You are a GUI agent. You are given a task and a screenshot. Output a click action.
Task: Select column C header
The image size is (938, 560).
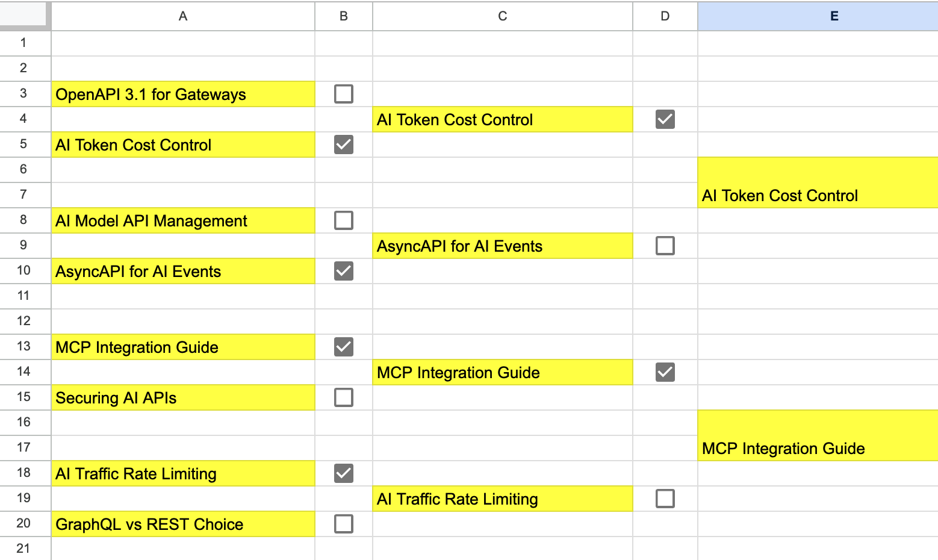pyautogui.click(x=503, y=16)
